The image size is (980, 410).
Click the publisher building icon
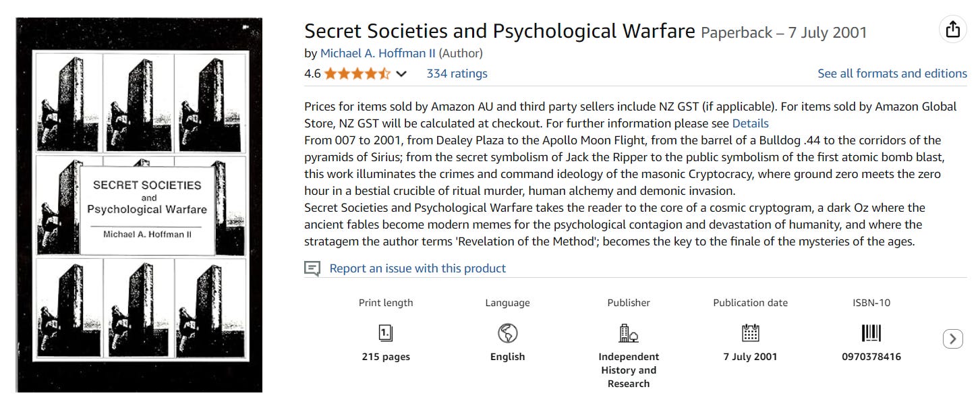(x=629, y=332)
